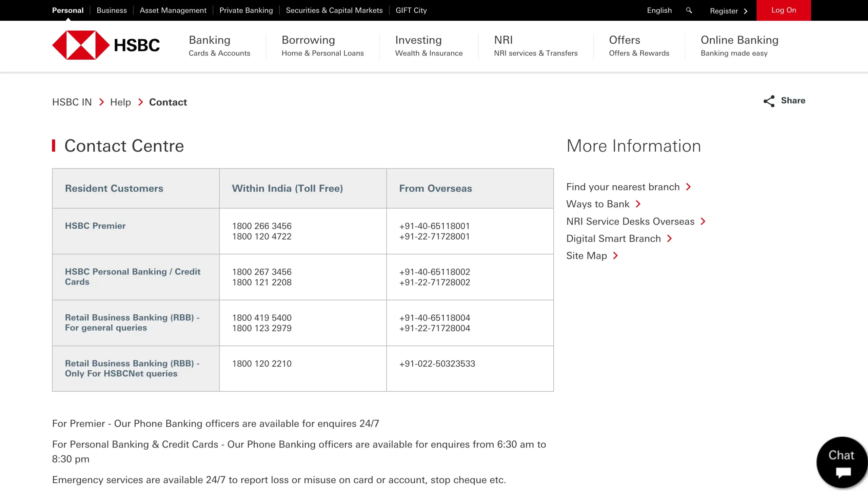The image size is (868, 496).
Task: Open the search icon
Action: pos(688,10)
